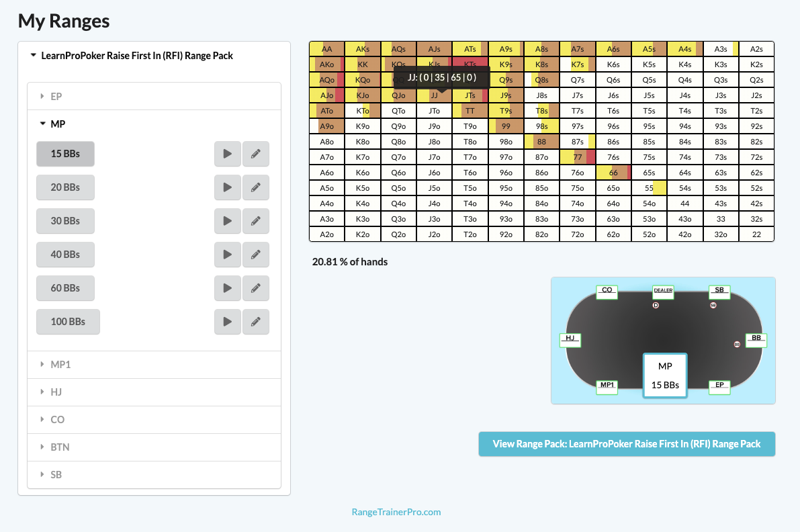800x532 pixels.
Task: Click the MP1 seat on poker table
Action: [607, 387]
